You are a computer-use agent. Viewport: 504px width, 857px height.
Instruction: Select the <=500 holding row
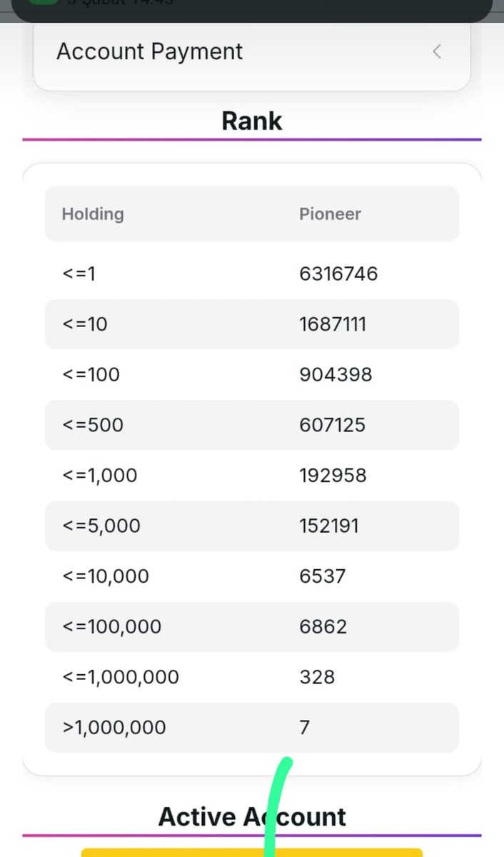click(252, 425)
